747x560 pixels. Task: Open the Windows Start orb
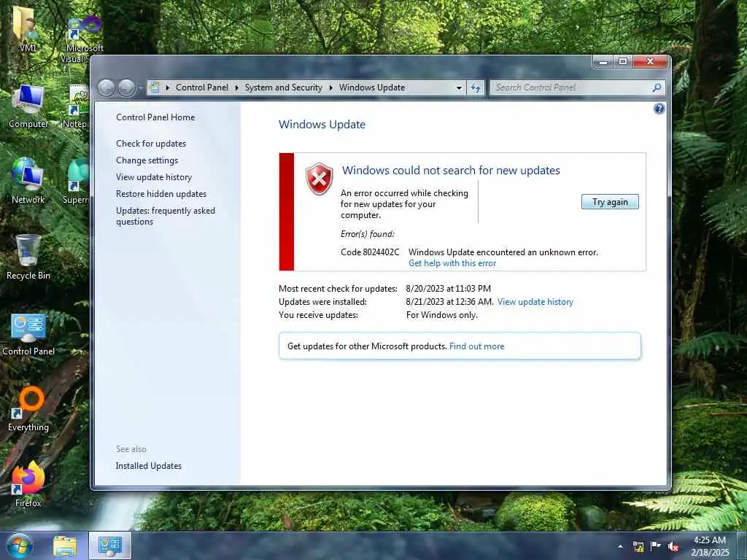coord(20,545)
